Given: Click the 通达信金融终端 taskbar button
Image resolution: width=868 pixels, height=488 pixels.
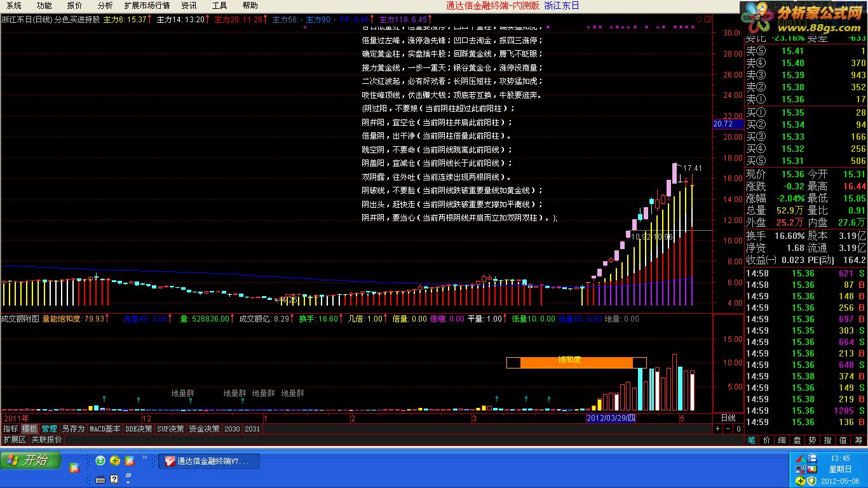Looking at the screenshot, I should click(x=208, y=462).
